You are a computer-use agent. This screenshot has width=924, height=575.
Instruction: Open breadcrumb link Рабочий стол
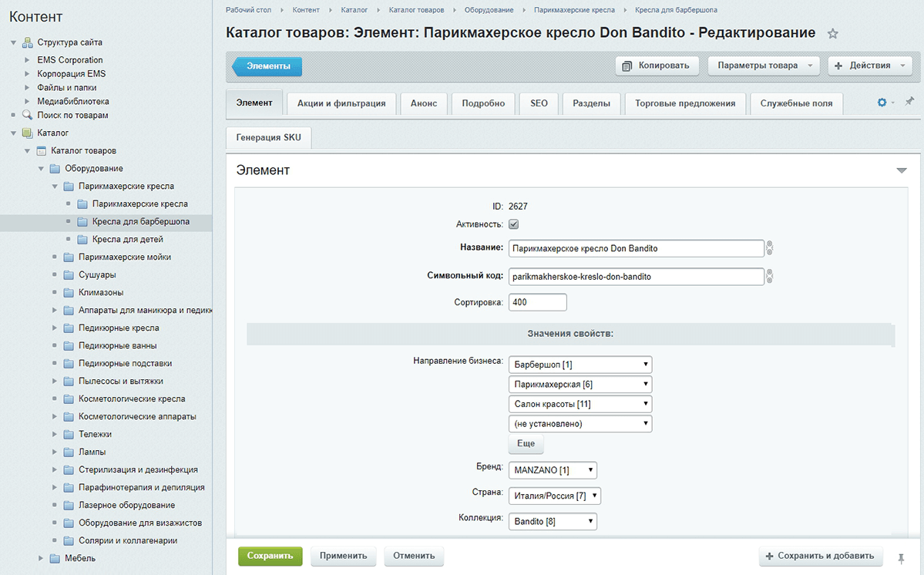point(248,10)
